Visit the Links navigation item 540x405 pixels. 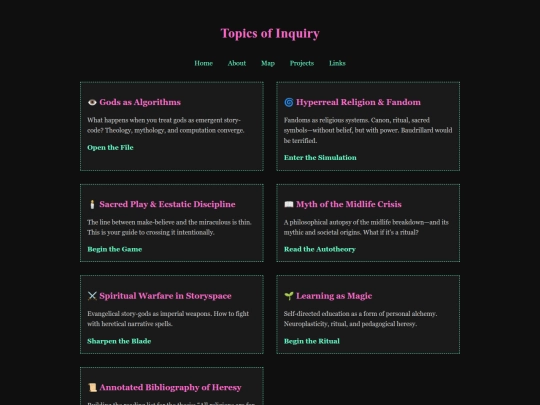coord(337,63)
